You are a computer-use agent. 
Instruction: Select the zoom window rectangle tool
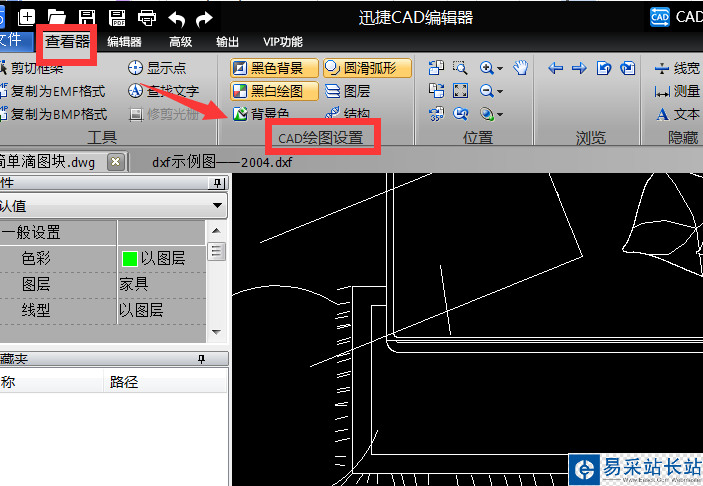[460, 67]
